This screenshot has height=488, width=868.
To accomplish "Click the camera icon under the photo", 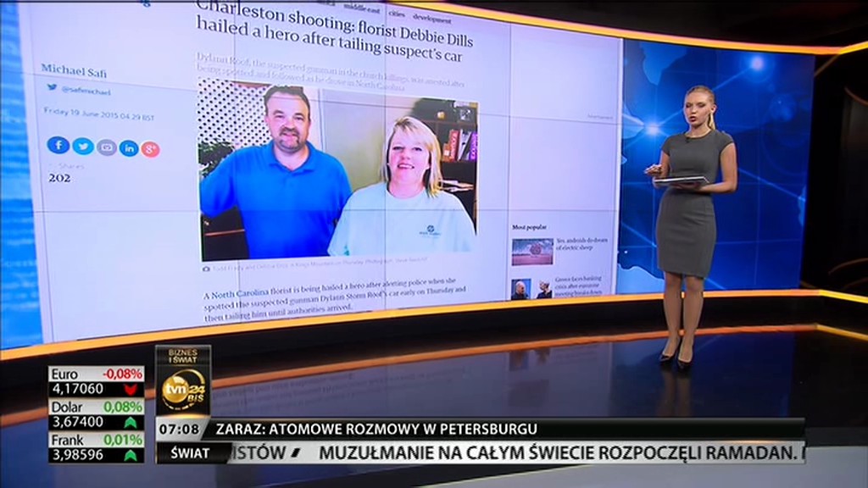I will [206, 269].
